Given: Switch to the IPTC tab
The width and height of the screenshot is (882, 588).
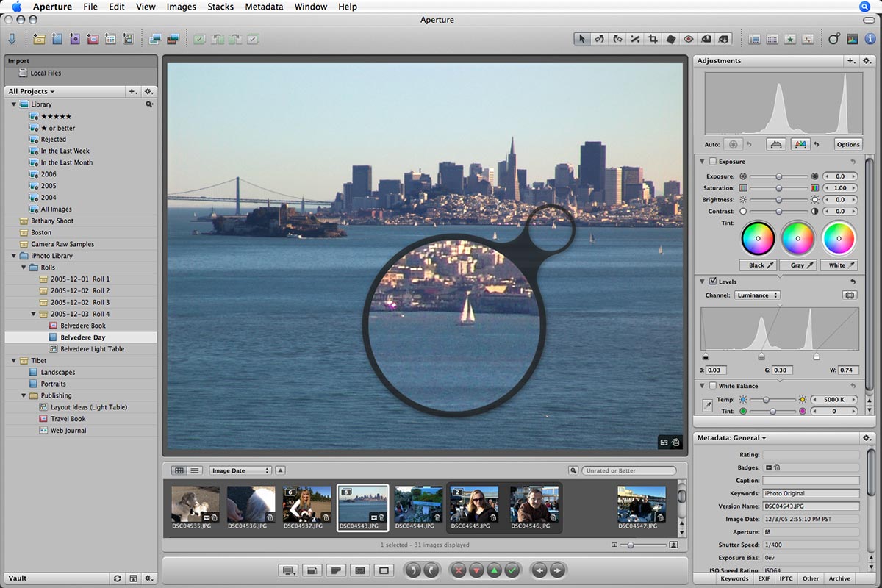Looking at the screenshot, I should point(786,578).
